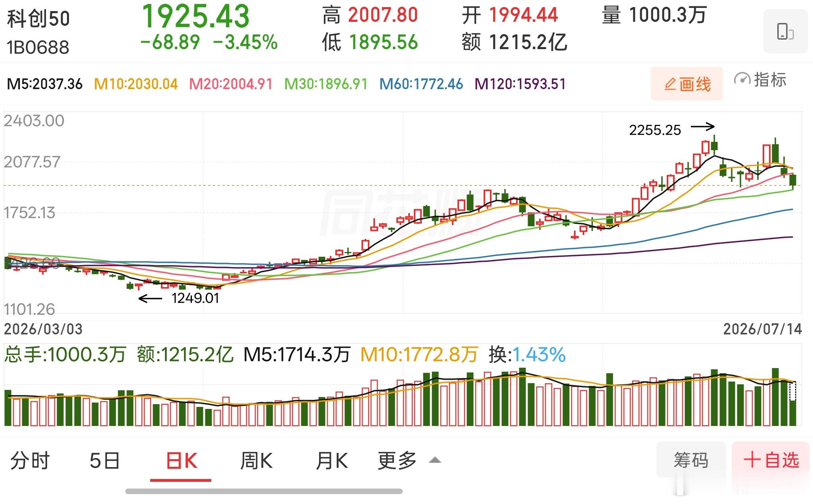The image size is (813, 504).
Task: Select the 周K tab
Action: tap(256, 460)
